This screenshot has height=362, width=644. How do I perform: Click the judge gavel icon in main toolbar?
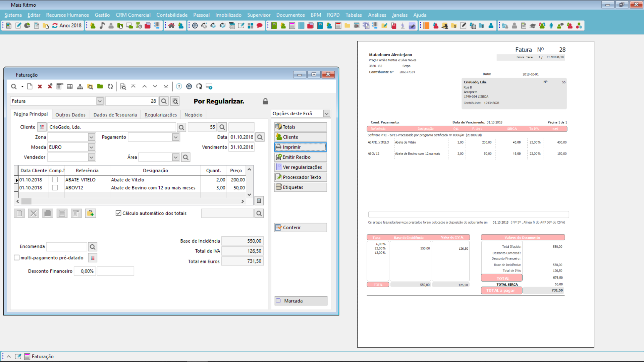pos(445,25)
